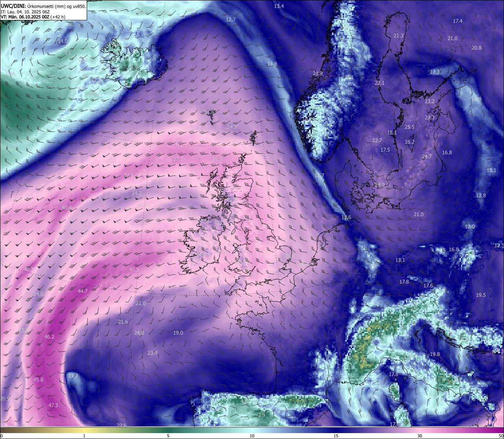Click the colour scale tick label 15
Image resolution: width=504 pixels, height=439 pixels.
(x=336, y=436)
